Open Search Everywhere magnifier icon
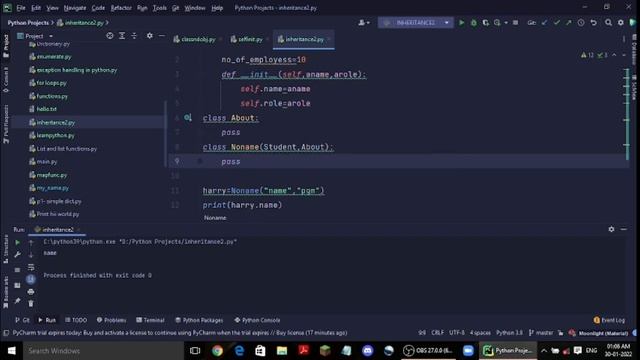Image resolution: width=640 pixels, height=360 pixels. click(x=608, y=23)
